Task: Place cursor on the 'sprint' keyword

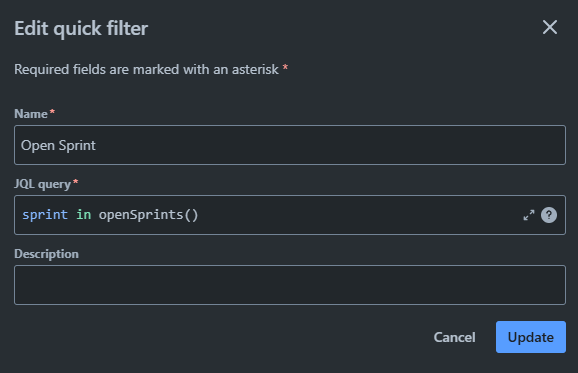Action: click(45, 215)
